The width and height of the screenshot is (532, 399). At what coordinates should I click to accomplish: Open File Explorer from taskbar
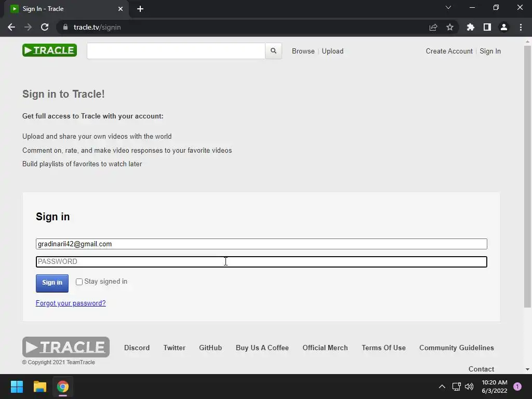pos(39,387)
